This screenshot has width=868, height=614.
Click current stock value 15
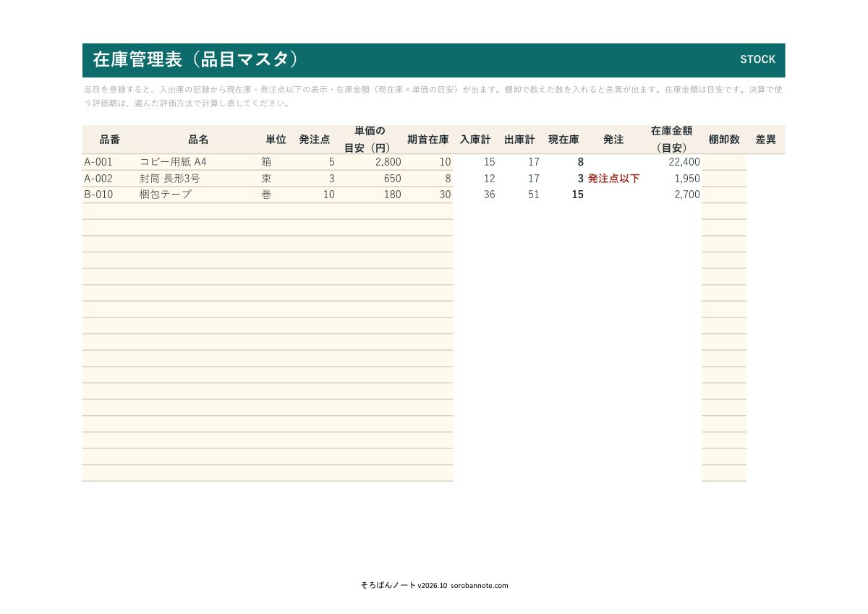click(x=577, y=195)
